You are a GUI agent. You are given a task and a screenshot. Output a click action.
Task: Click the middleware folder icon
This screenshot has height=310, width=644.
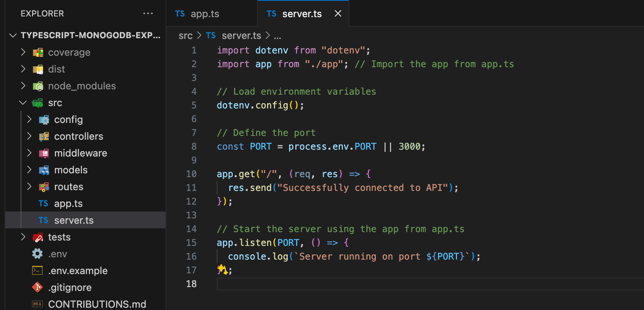(44, 153)
